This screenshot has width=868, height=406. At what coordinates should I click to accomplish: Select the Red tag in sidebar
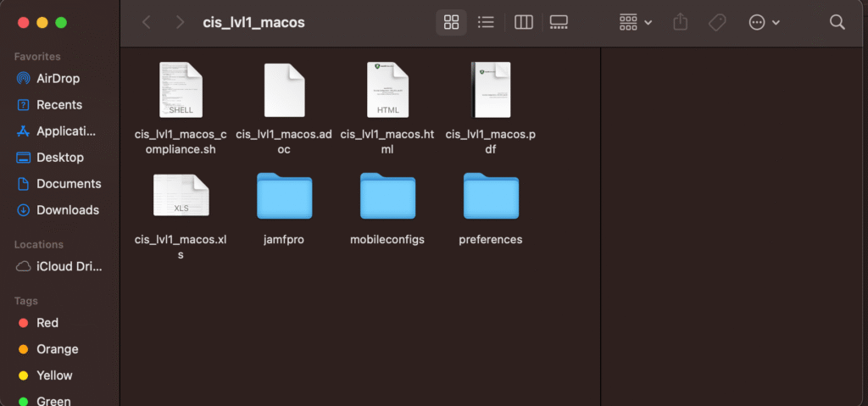tap(47, 323)
